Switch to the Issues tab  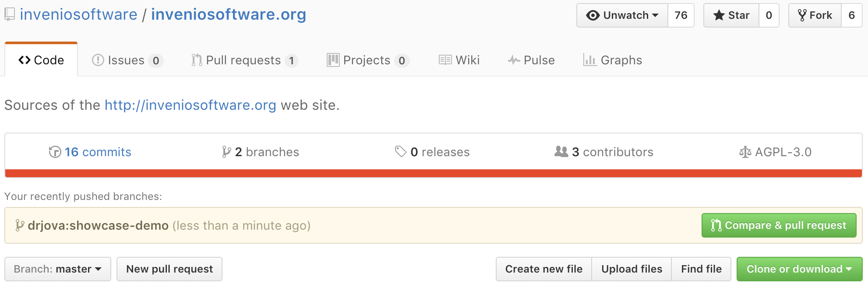click(127, 60)
